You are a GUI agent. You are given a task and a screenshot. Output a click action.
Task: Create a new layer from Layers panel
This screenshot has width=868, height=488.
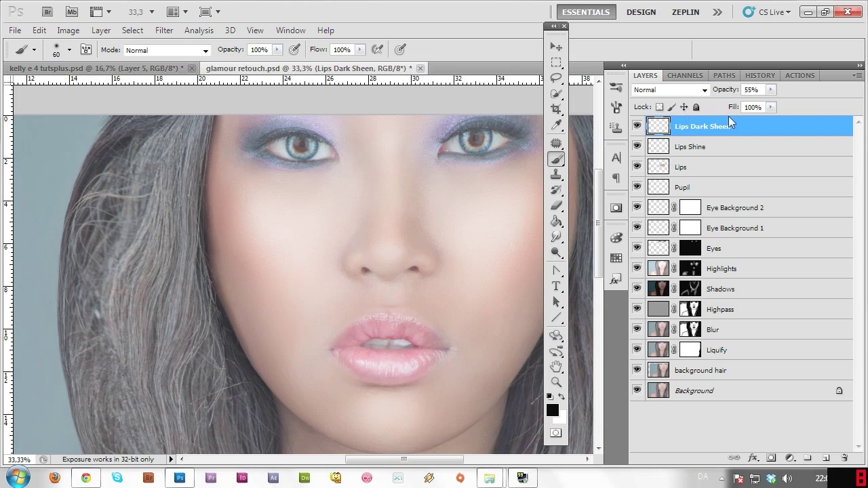click(x=826, y=458)
